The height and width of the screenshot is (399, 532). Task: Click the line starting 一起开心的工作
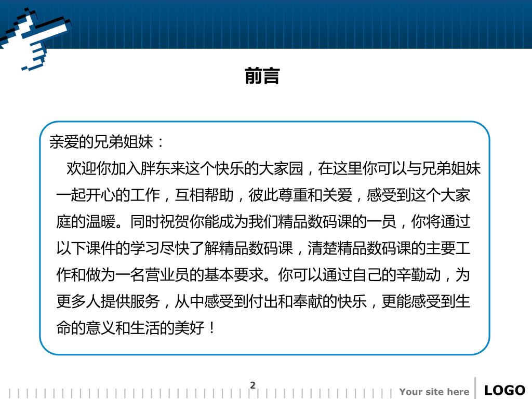pos(263,195)
